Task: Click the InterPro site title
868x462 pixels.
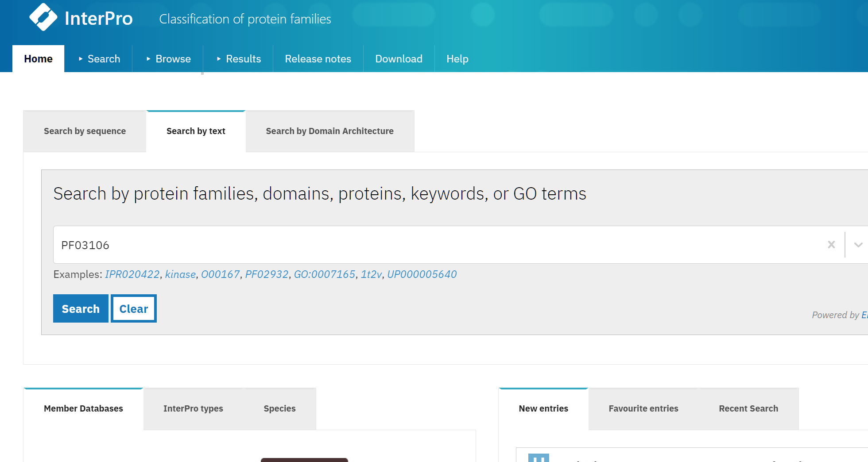Action: pos(99,19)
